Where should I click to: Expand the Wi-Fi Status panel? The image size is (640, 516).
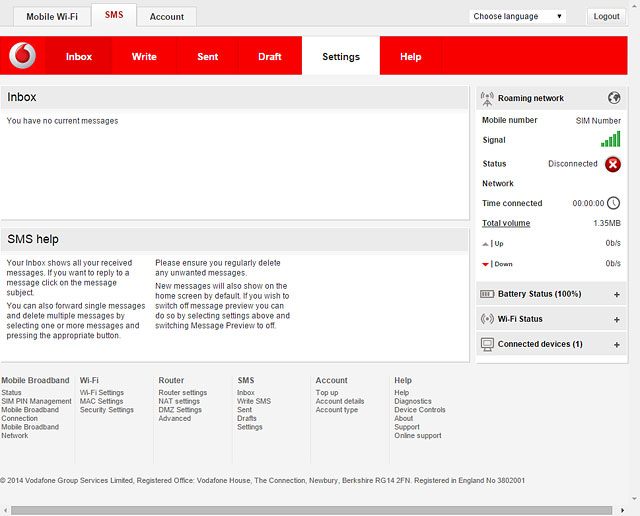(616, 320)
